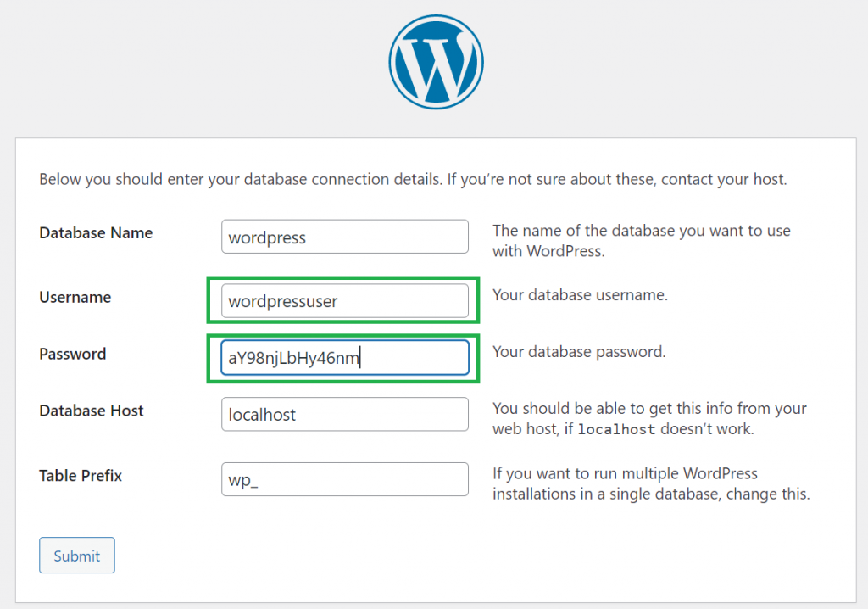Click the localhost hint text near Database Host
Viewport: 868px width, 609px height.
point(648,418)
